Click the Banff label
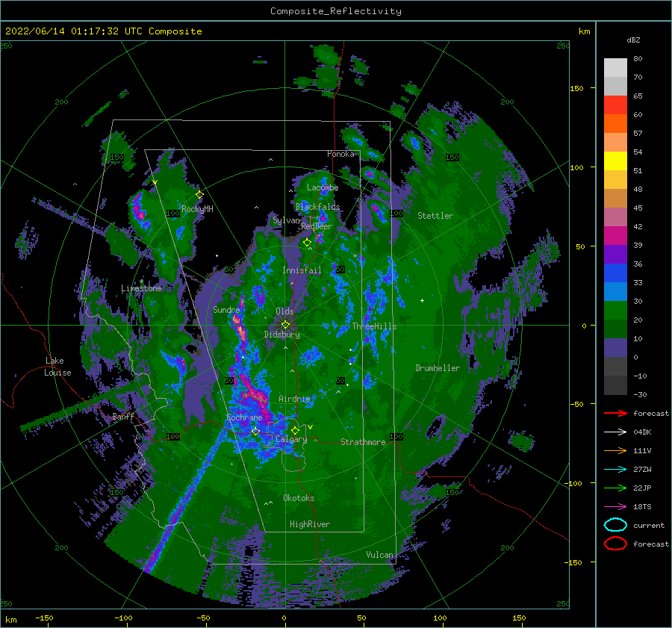Viewport: 672px width, 628px height. click(123, 416)
